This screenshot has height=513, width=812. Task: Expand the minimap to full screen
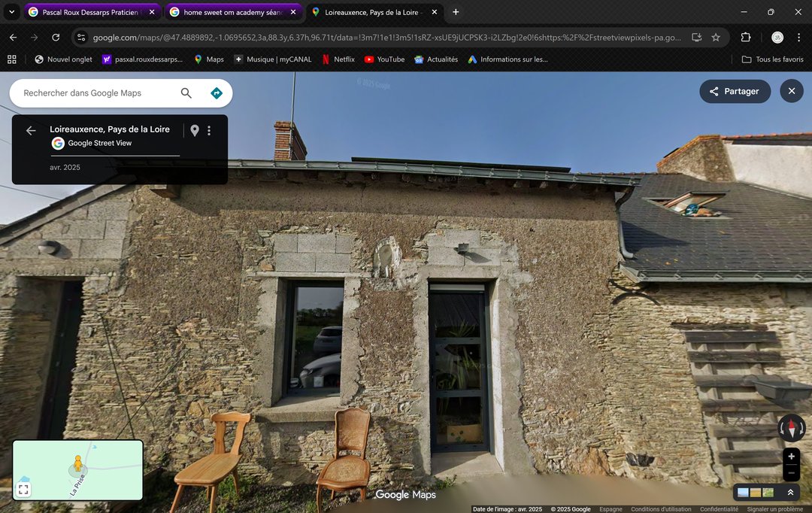(23, 490)
